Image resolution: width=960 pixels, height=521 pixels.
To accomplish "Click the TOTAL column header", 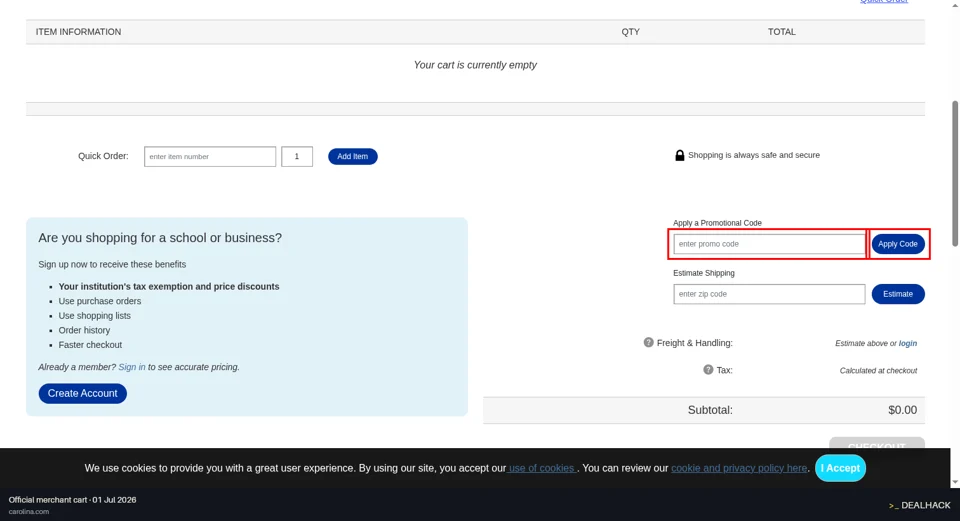I will click(x=782, y=32).
